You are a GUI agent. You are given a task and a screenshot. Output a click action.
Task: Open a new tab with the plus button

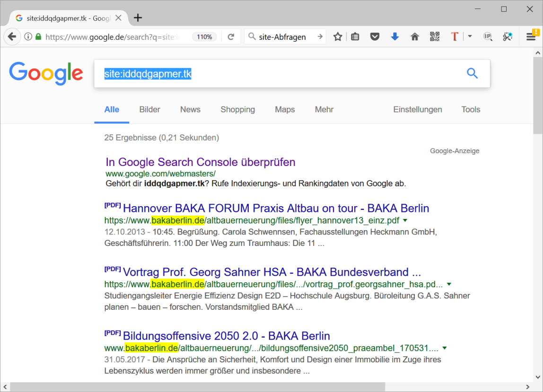[138, 17]
